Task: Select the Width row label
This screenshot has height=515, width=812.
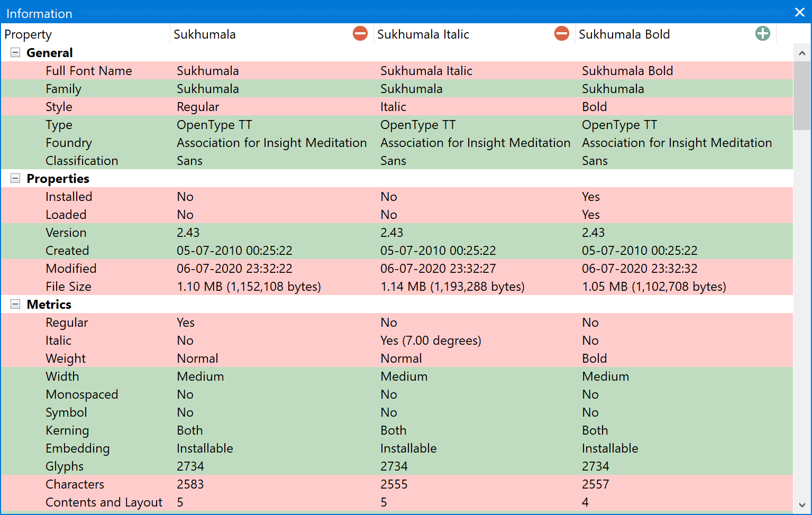Action: coord(62,376)
